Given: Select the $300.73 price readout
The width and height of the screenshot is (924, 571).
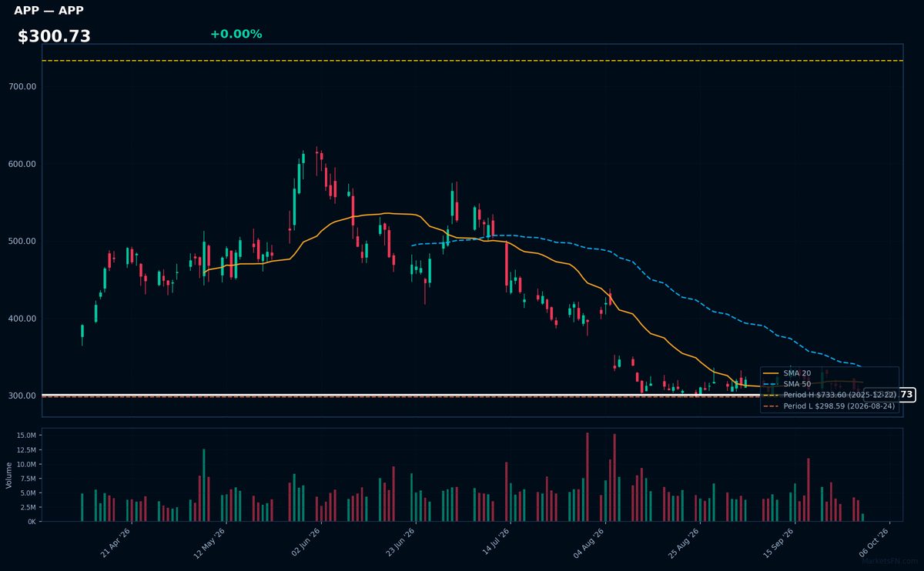Looking at the screenshot, I should (x=54, y=36).
